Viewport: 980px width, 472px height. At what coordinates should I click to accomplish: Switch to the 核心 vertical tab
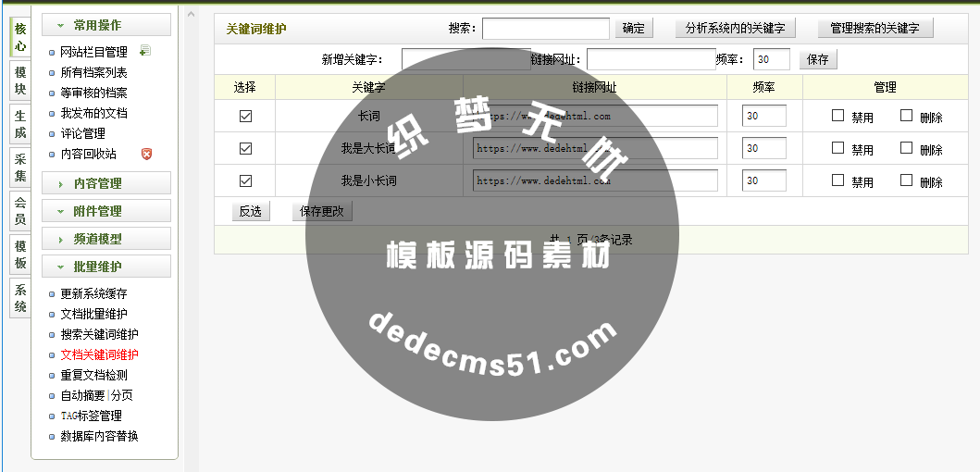(x=20, y=37)
